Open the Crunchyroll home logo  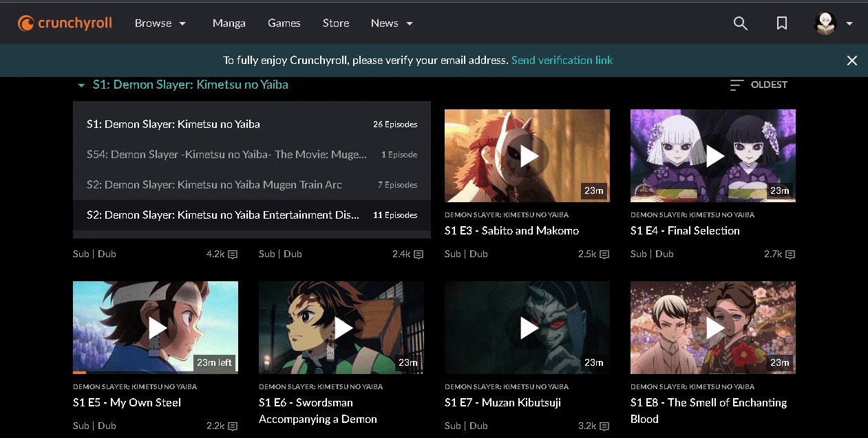point(65,23)
